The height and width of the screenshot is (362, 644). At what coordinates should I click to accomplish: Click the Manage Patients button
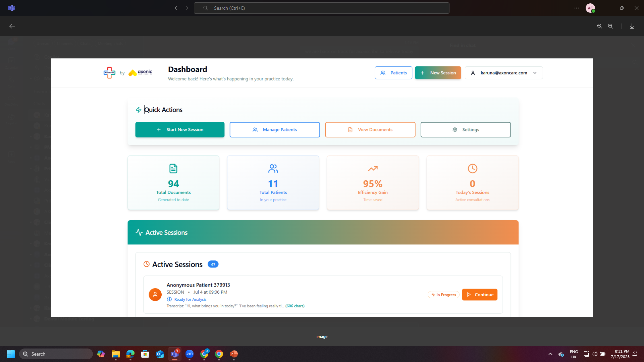pos(274,130)
